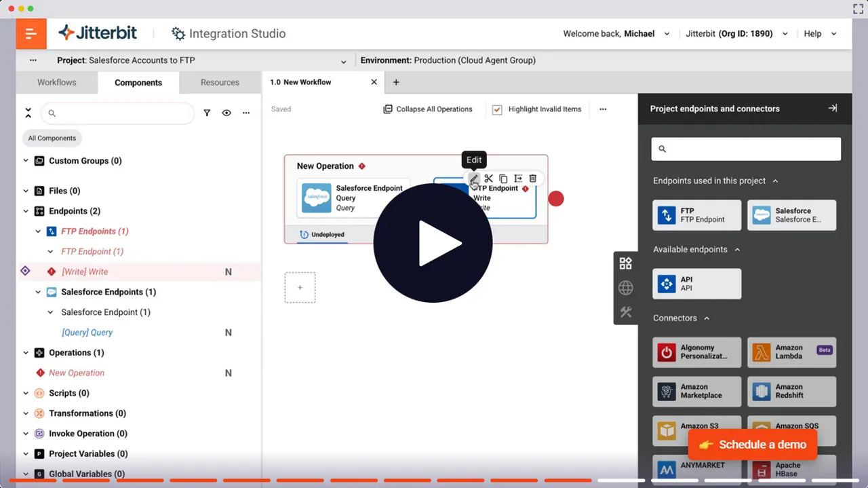
Task: Collapse the Salesforce Endpoints (1) node
Action: click(38, 293)
